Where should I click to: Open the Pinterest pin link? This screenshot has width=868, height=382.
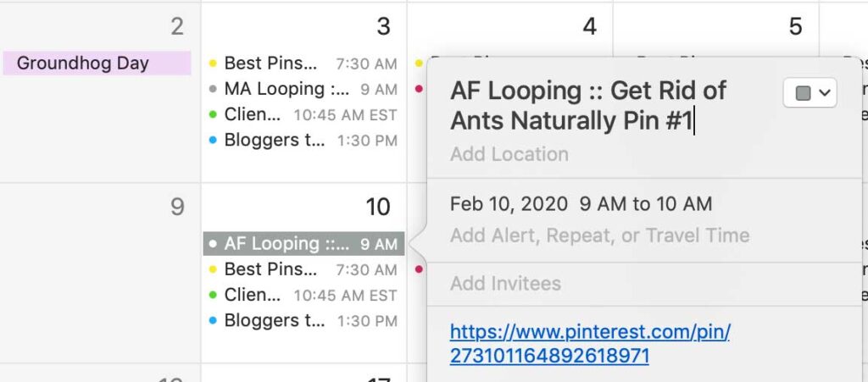pos(590,344)
